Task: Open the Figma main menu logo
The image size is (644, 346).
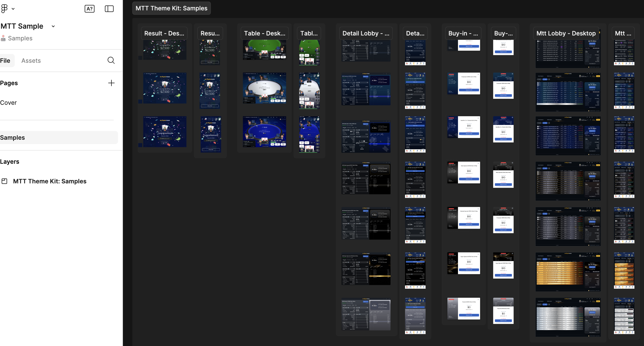Action: 4,9
